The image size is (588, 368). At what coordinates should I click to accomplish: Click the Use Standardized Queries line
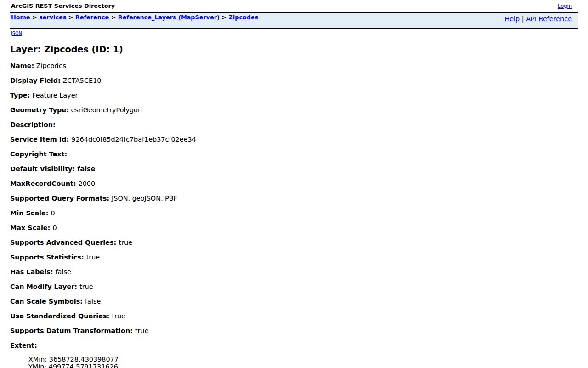click(68, 316)
